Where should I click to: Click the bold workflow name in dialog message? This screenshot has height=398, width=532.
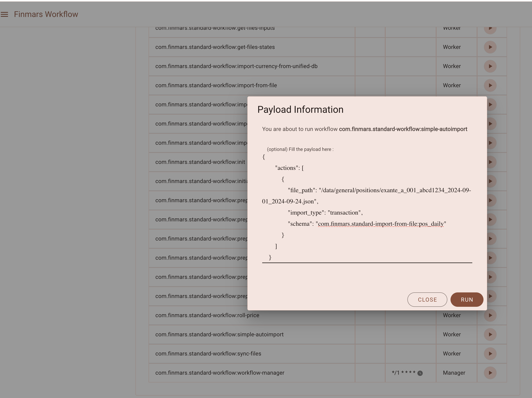pos(403,129)
